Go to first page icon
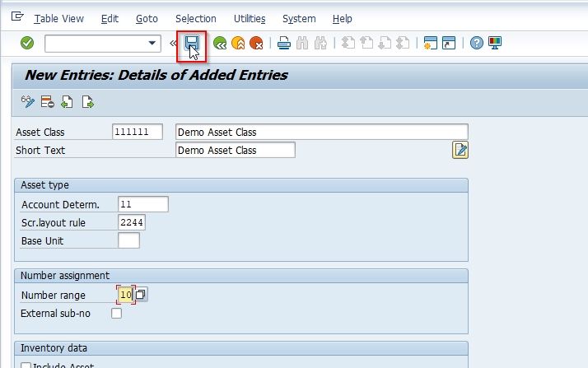Viewport: 588px width, 368px height. click(348, 44)
